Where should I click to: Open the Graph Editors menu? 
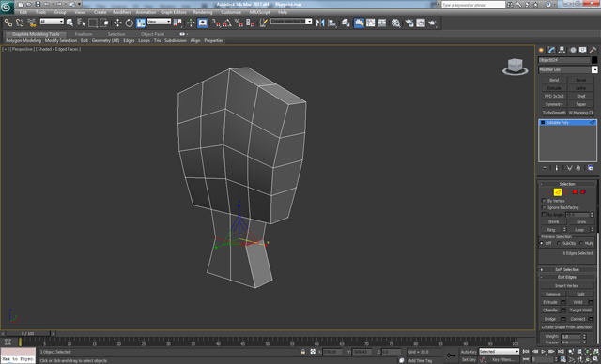point(173,12)
